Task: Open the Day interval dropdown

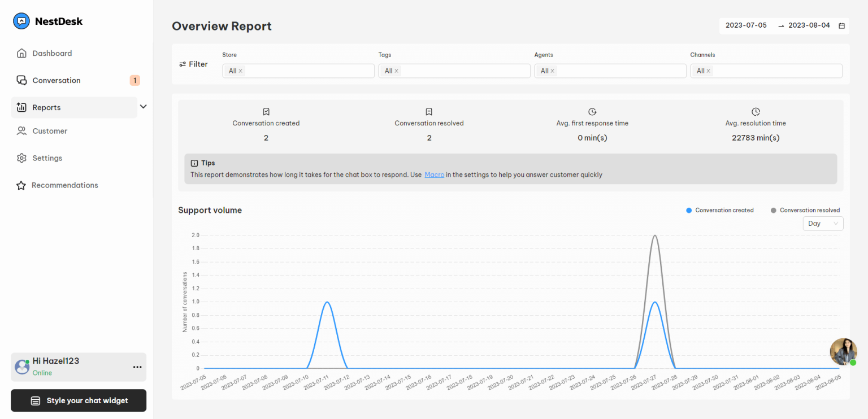Action: (x=823, y=223)
